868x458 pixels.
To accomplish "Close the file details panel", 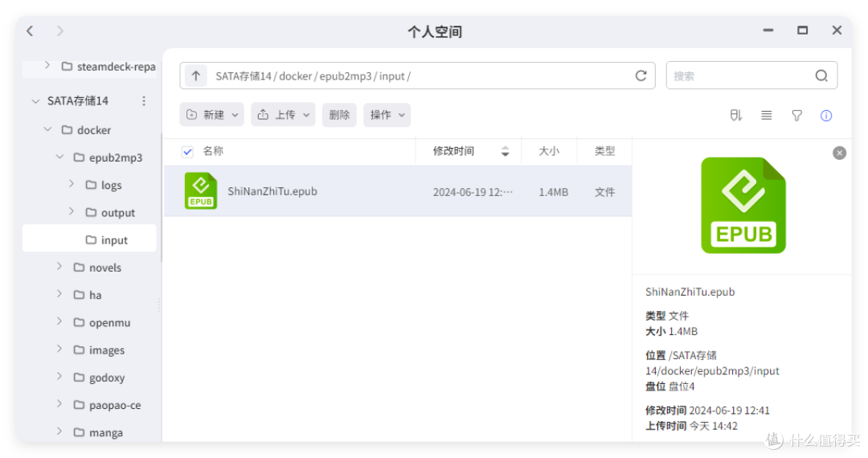I will click(x=839, y=153).
